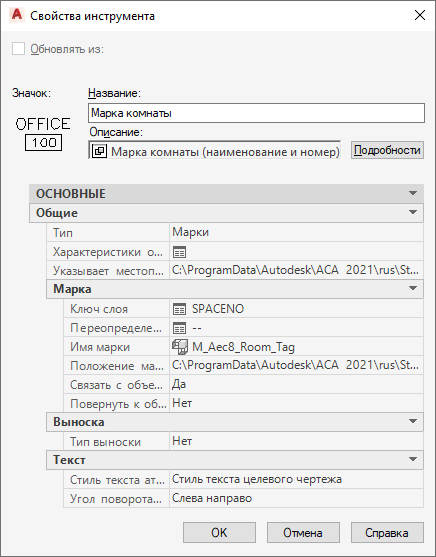Open the Подробности button

(387, 150)
